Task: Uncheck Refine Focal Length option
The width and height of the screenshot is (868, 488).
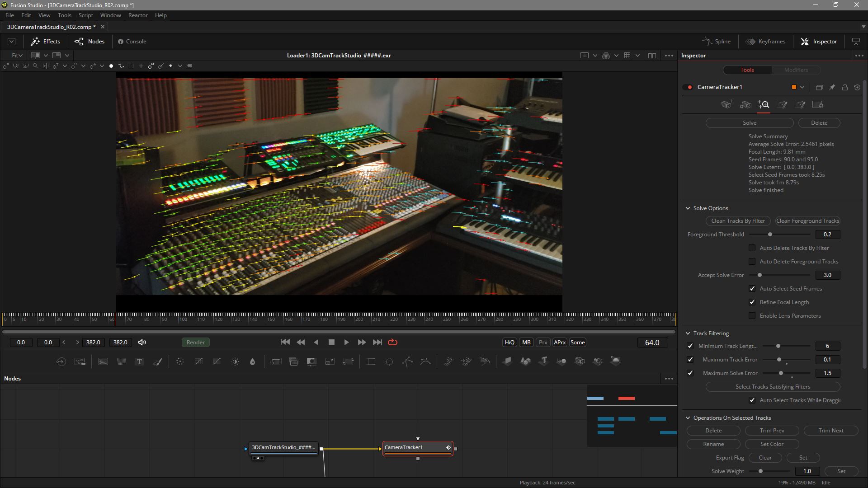Action: (x=752, y=302)
